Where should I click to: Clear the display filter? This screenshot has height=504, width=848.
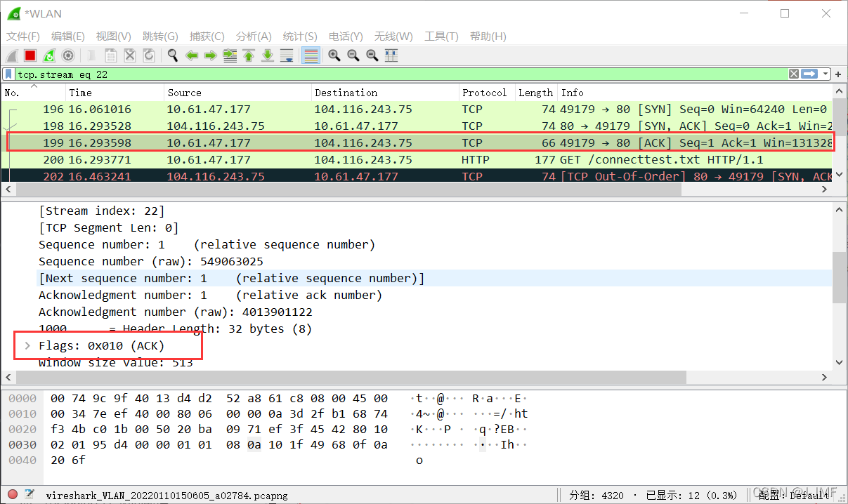point(793,74)
